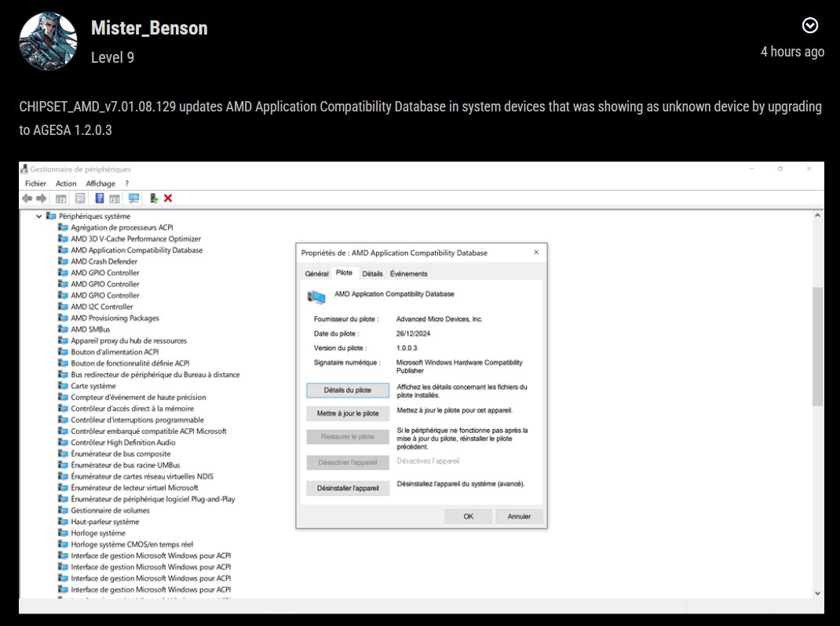840x626 pixels.
Task: Collapse the Périphériques système tree node
Action: point(38,216)
